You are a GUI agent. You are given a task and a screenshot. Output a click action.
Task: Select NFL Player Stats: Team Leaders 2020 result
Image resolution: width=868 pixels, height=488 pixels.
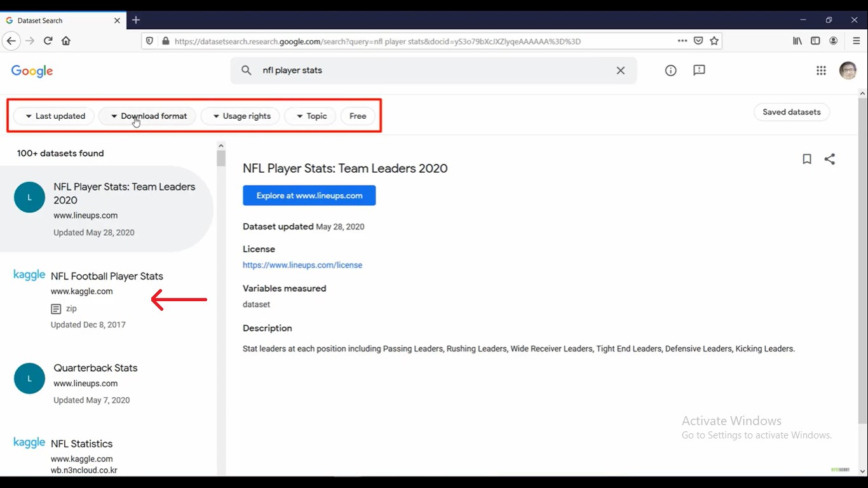[x=107, y=209]
